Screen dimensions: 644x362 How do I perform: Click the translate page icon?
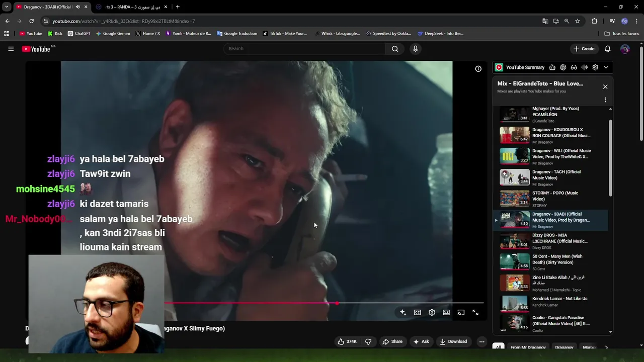pyautogui.click(x=545, y=21)
